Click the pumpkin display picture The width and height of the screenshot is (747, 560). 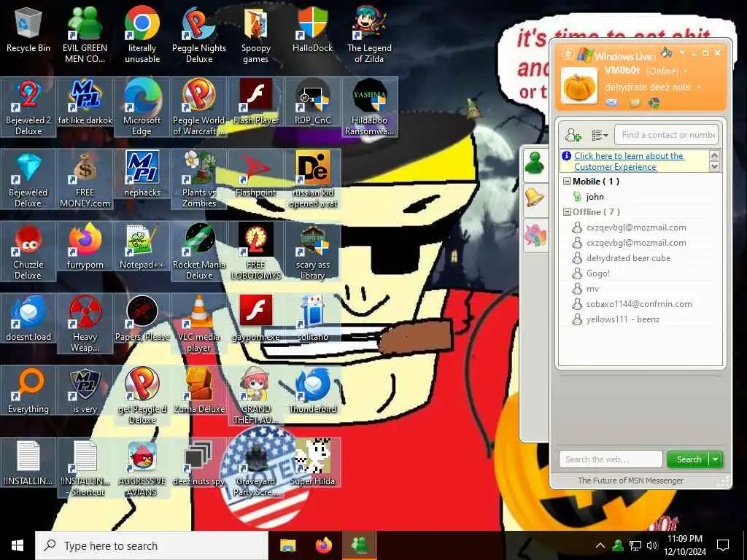click(x=578, y=86)
